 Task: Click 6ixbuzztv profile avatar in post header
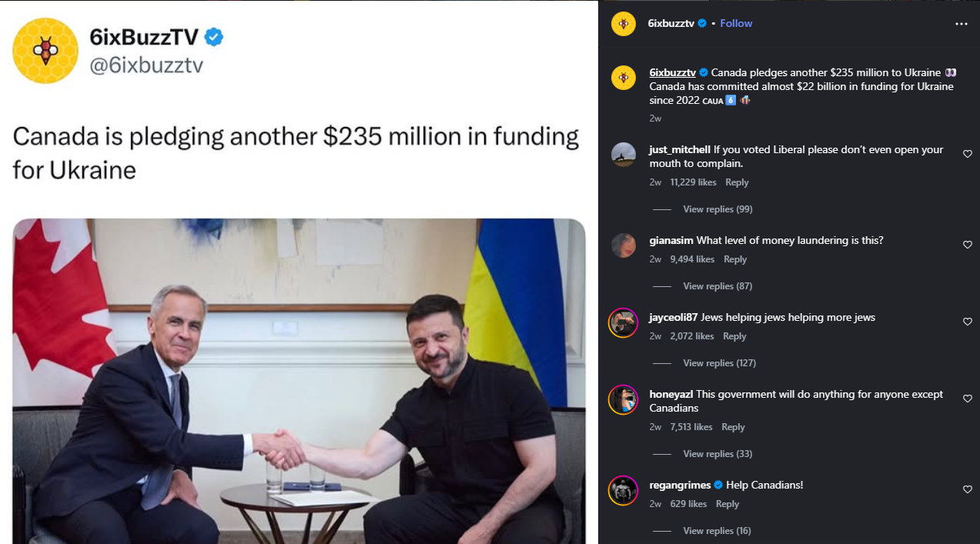click(623, 24)
